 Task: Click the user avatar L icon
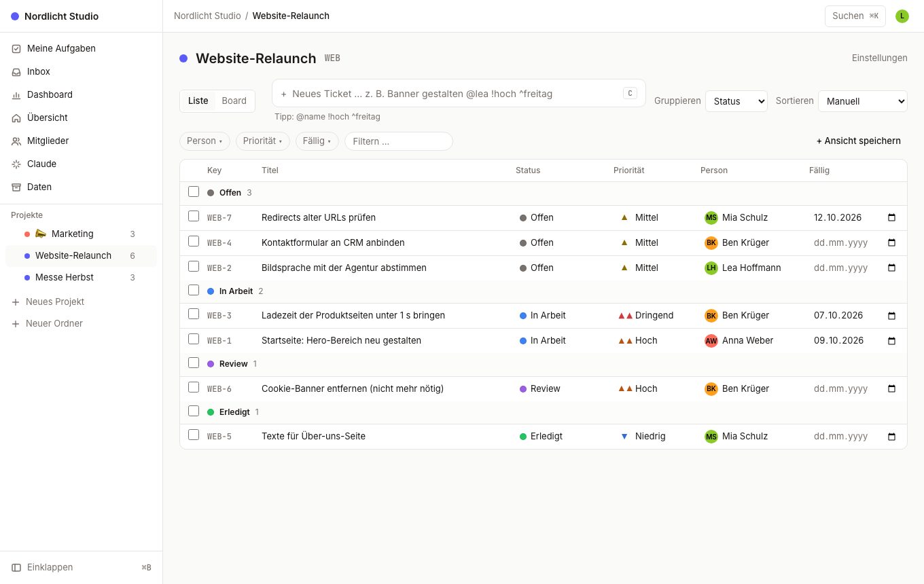pos(902,16)
